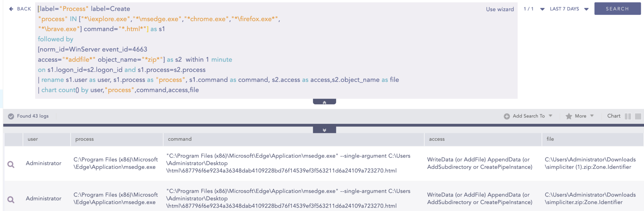Viewport: 644px width, 211px height.
Task: Click the checkmark icon beside Found 43 logs
Action: coord(11,116)
